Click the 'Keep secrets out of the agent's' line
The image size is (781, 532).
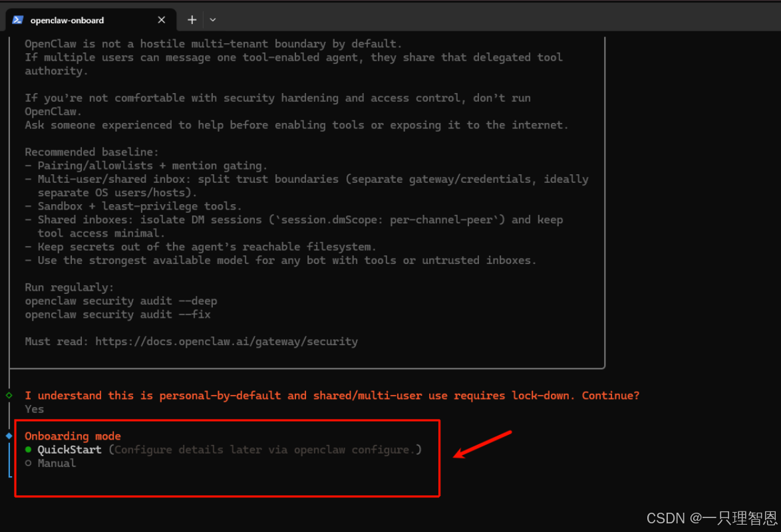pos(201,247)
